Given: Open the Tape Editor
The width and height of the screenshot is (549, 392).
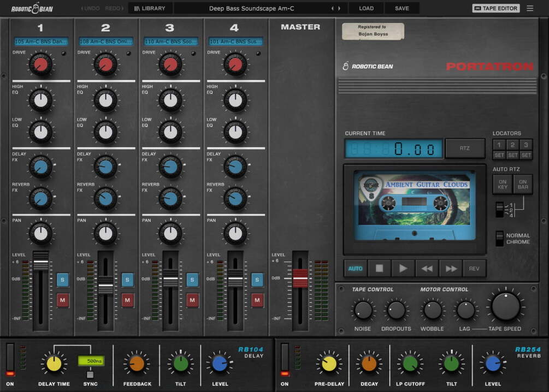Looking at the screenshot, I should [496, 8].
